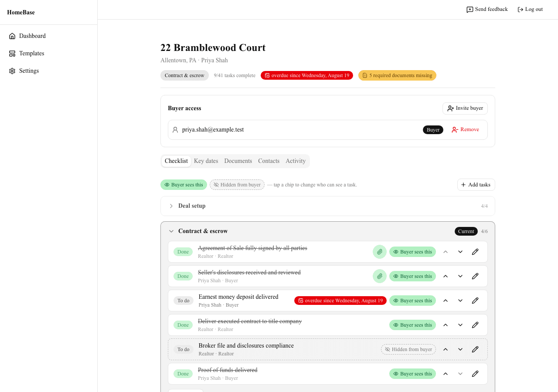The height and width of the screenshot is (392, 558).
Task: Edit the Broker file and disclosures task
Action: coord(475,349)
